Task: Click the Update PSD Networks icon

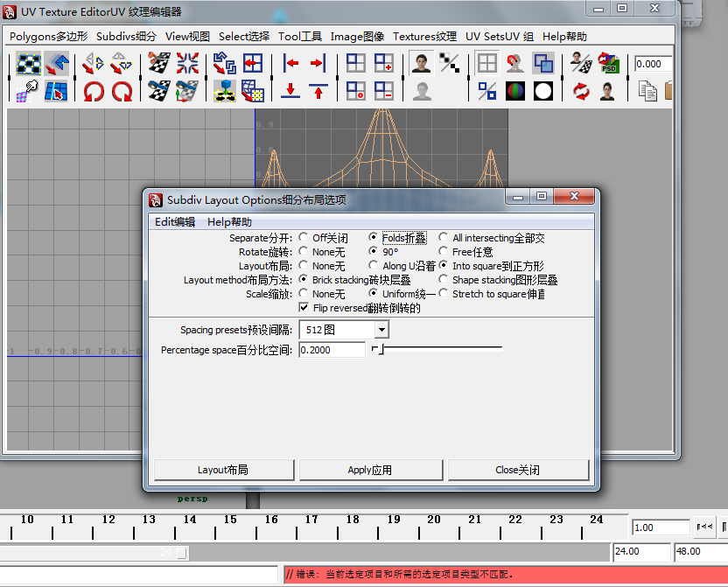Action: pos(608,63)
